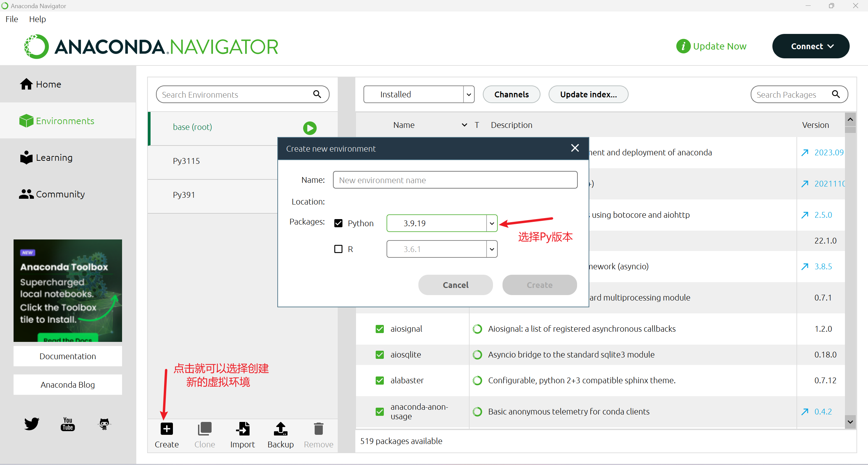Click the Remove trash icon
The width and height of the screenshot is (868, 465).
pos(319,429)
